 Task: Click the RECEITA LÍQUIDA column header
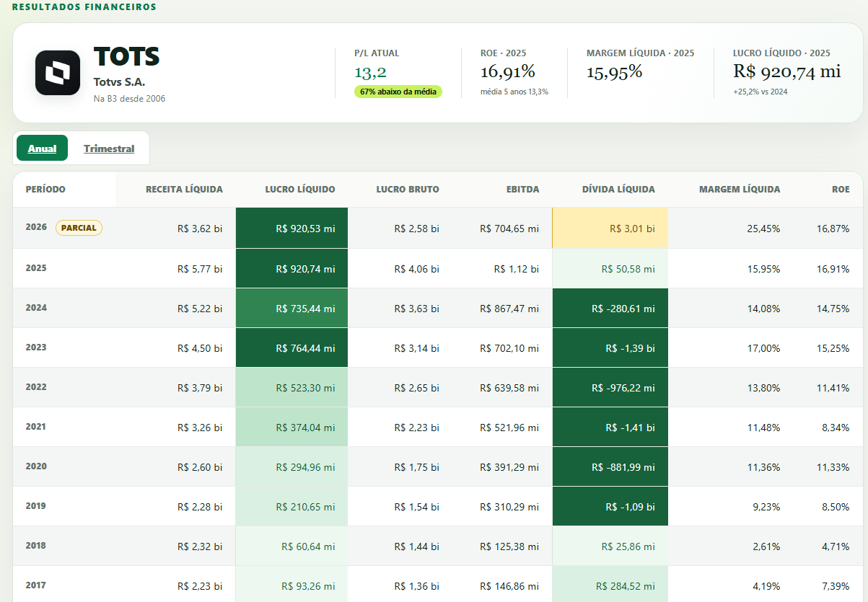[184, 190]
